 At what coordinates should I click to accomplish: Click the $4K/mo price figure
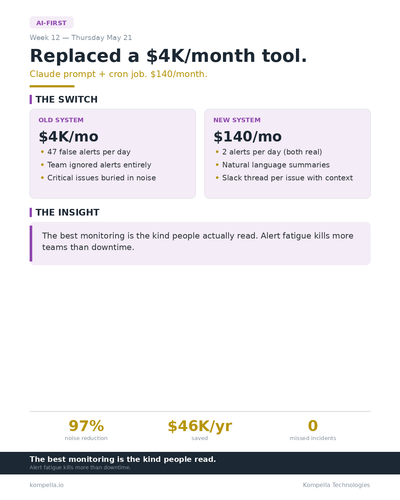pos(69,136)
